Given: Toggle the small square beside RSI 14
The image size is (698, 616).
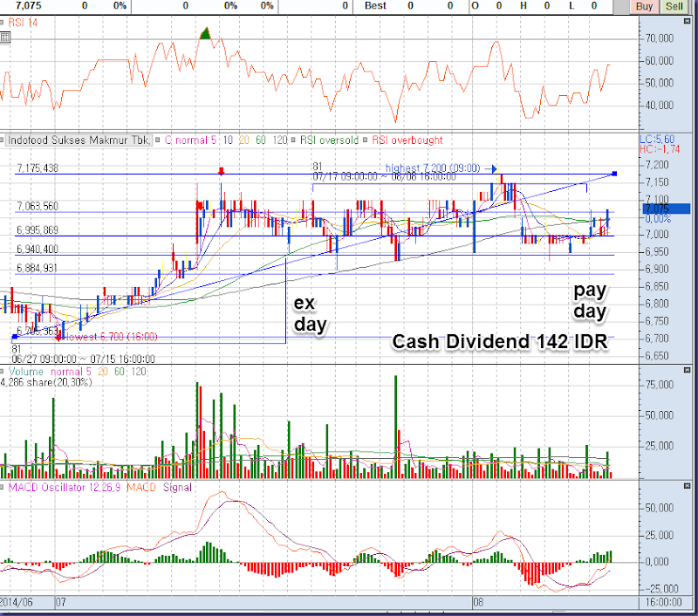Looking at the screenshot, I should click(3, 23).
